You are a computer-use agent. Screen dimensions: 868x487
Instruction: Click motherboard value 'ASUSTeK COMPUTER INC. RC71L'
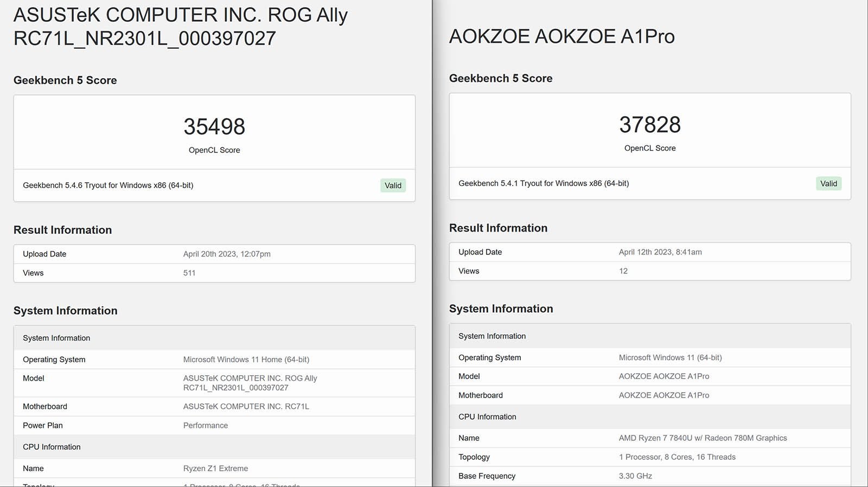pyautogui.click(x=246, y=406)
